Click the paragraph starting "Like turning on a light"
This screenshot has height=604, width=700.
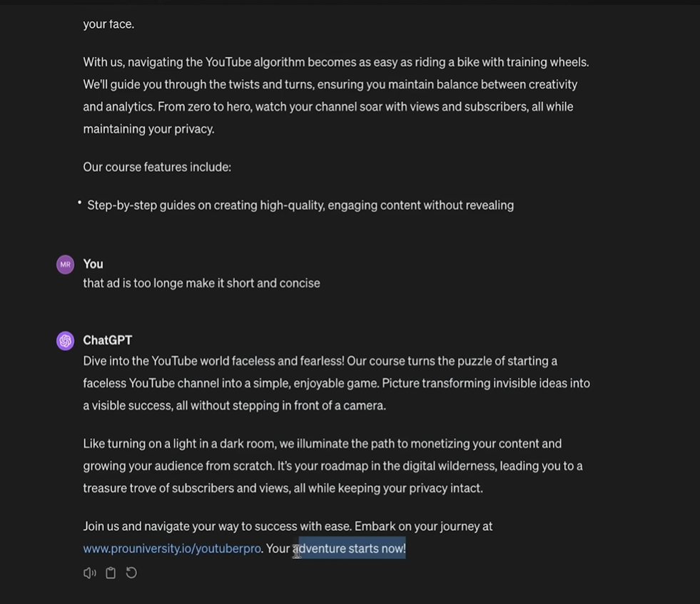point(333,466)
